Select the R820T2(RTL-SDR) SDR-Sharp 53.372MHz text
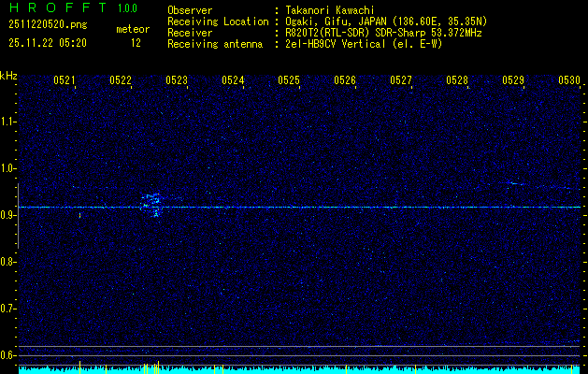 pos(384,33)
